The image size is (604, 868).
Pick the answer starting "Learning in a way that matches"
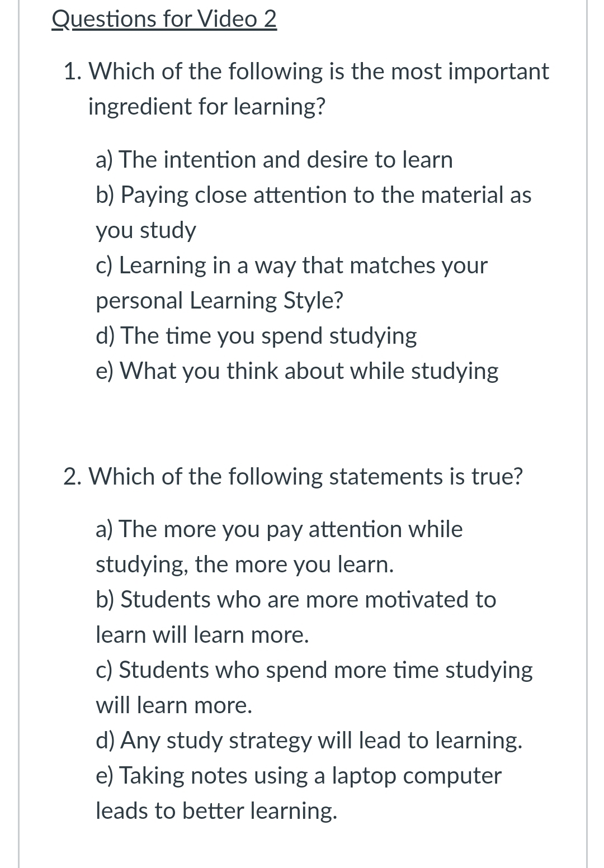pyautogui.click(x=291, y=265)
